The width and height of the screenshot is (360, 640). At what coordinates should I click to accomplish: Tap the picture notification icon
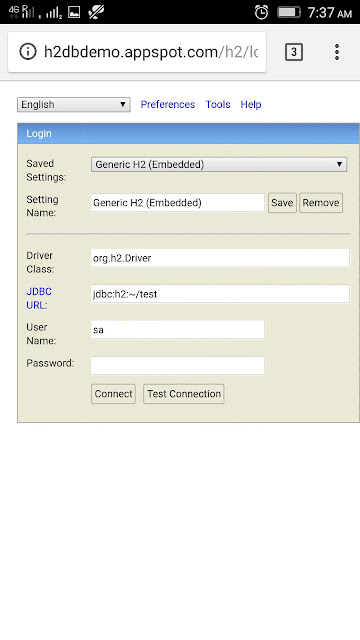[x=74, y=13]
